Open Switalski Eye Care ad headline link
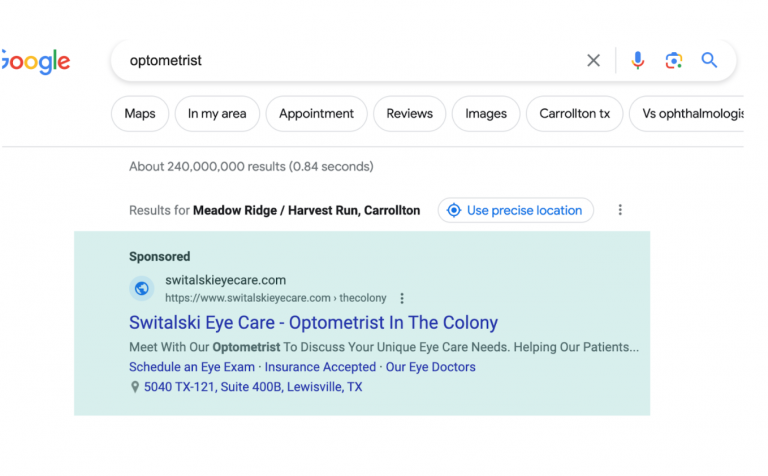 (x=313, y=323)
